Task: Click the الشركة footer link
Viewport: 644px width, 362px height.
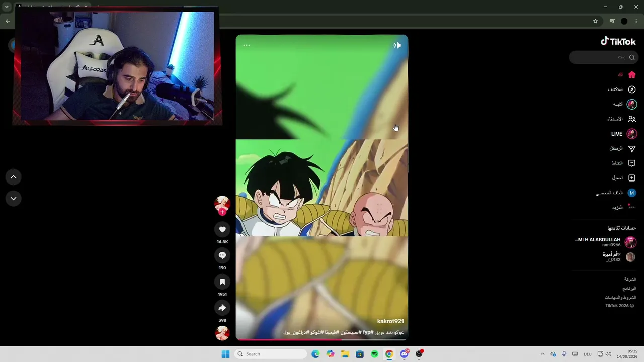Action: 630,279
